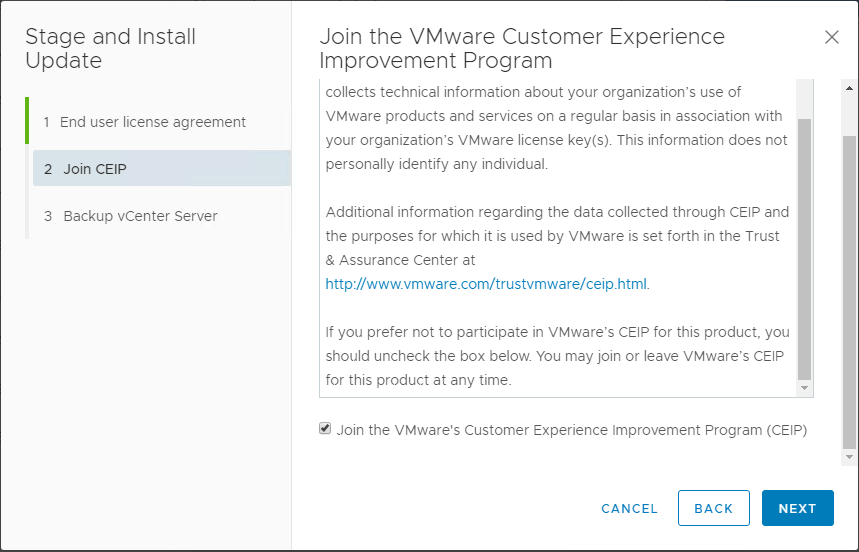859x552 pixels.
Task: Click outer dialog scrollbar down arrow
Action: coord(849,458)
